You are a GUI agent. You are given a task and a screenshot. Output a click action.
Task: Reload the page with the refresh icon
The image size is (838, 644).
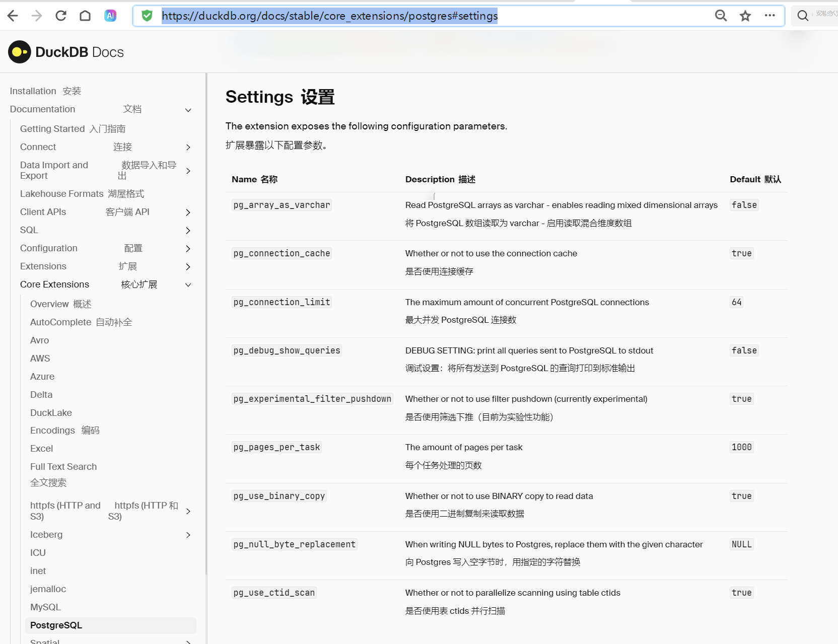pos(61,16)
